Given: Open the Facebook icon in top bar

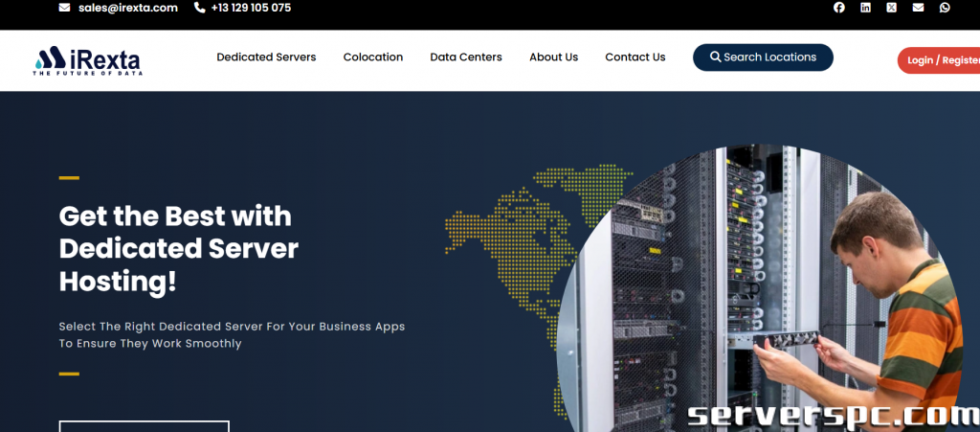Looking at the screenshot, I should [x=838, y=8].
